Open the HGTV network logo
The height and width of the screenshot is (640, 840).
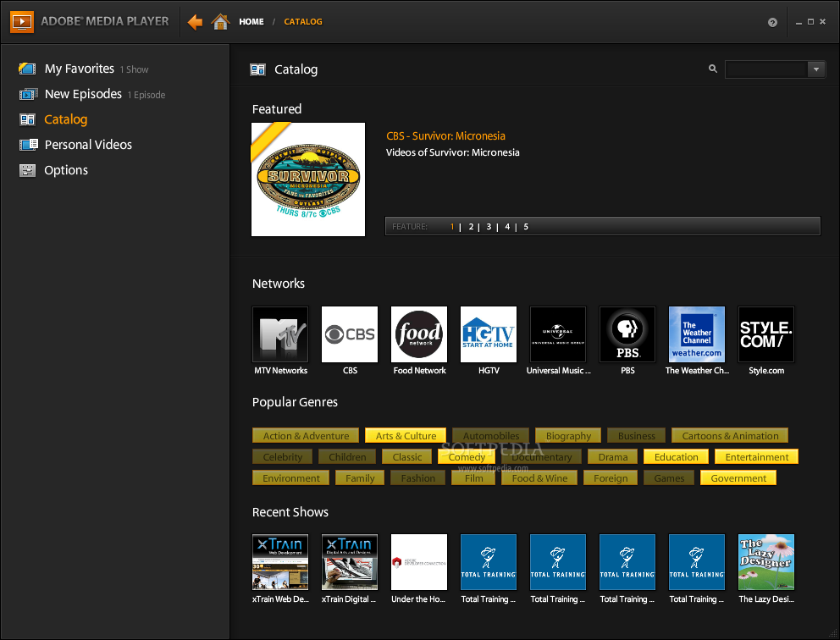489,334
